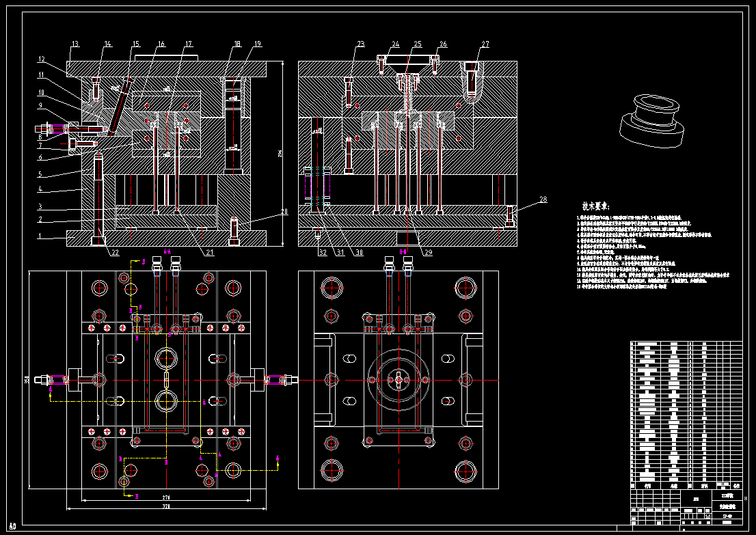Select balloon label 7
The image size is (756, 535).
40,146
